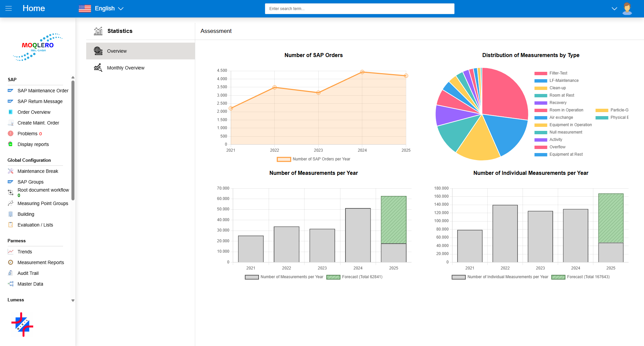Open Trends via its chart icon

10,252
